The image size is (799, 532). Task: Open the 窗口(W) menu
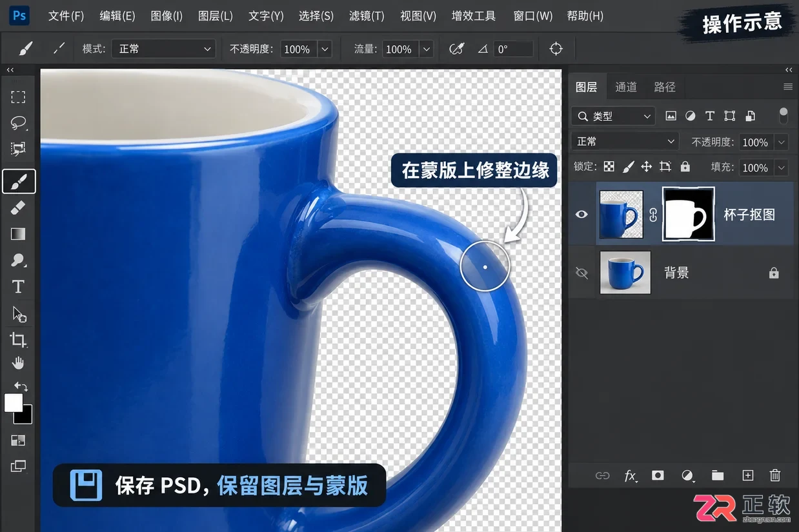click(x=533, y=15)
